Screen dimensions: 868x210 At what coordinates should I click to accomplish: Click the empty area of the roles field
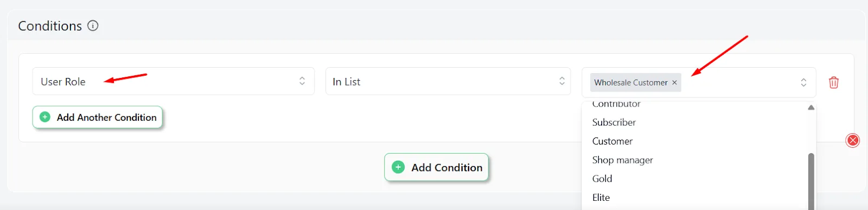(739, 82)
